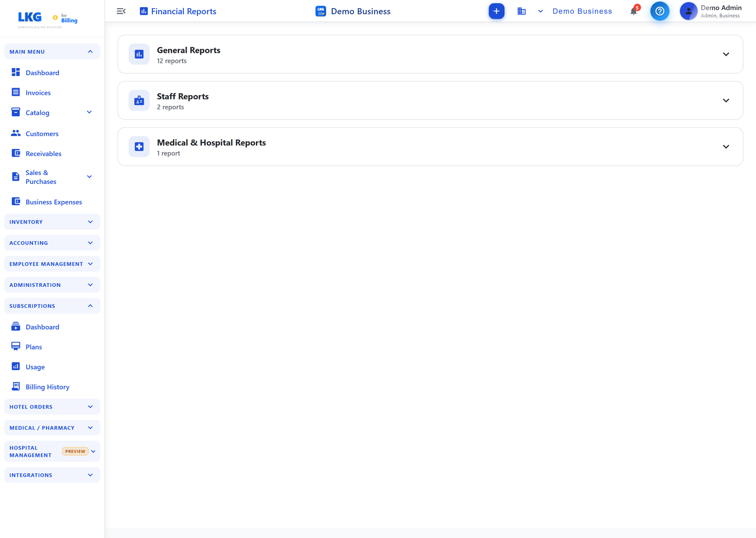Click the Demo Admin profile name
The image size is (756, 538).
721,8
